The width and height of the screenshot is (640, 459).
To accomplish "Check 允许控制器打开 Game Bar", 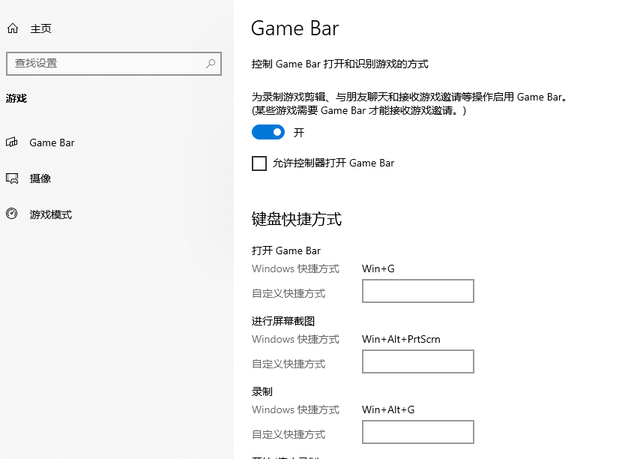I will (259, 163).
